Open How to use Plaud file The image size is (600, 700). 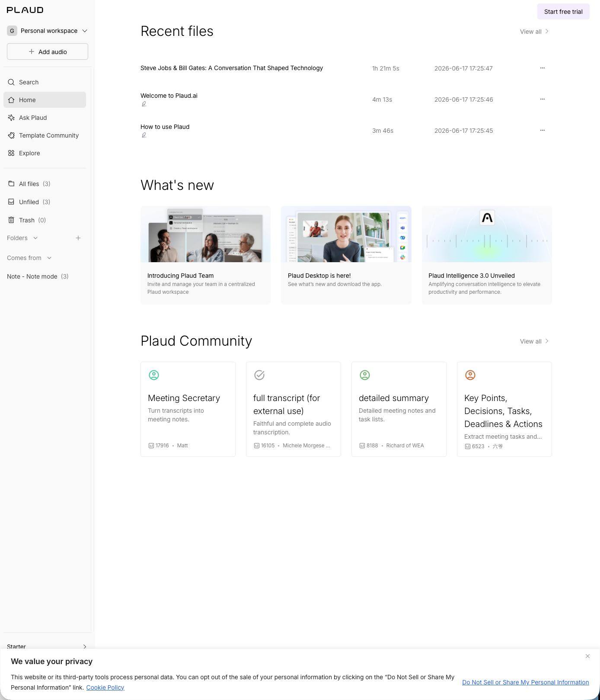click(165, 127)
